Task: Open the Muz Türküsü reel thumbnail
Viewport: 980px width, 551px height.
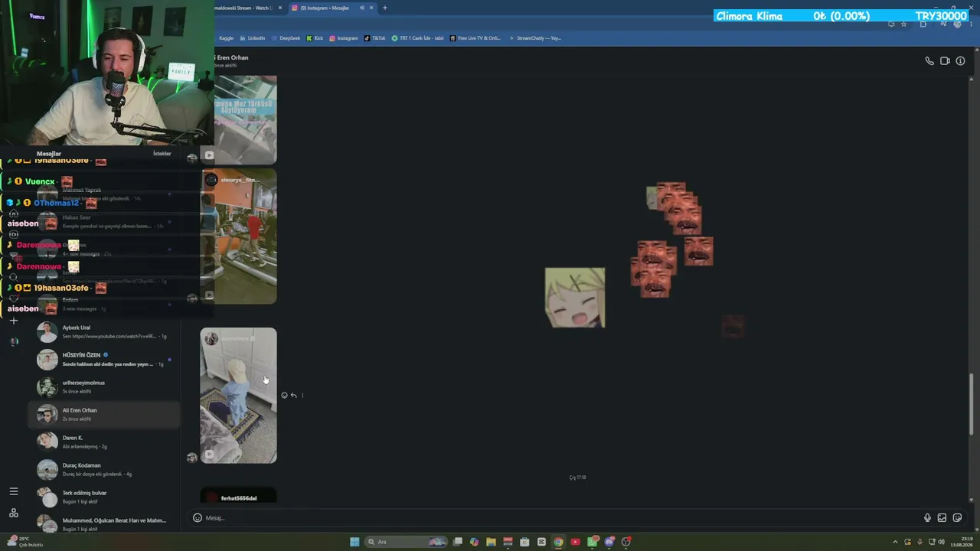Action: coord(245,119)
